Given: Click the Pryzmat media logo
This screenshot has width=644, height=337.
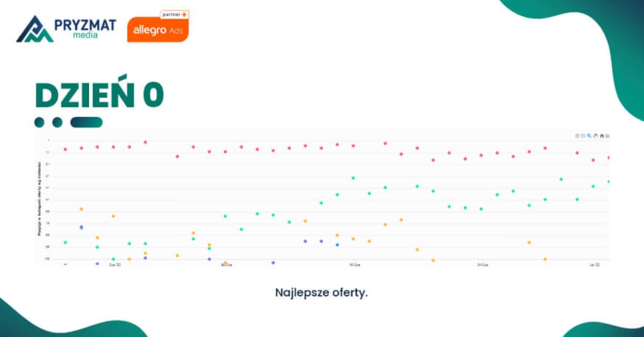Looking at the screenshot, I should [66, 28].
